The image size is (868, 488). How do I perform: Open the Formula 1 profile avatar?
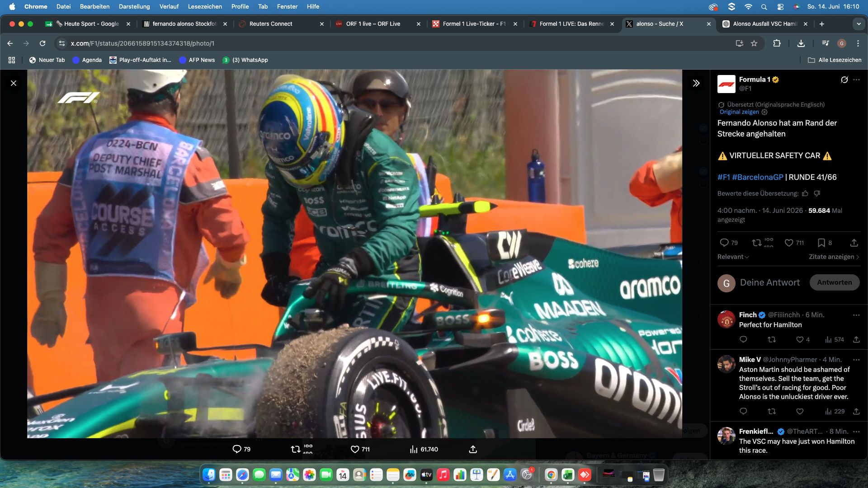726,84
